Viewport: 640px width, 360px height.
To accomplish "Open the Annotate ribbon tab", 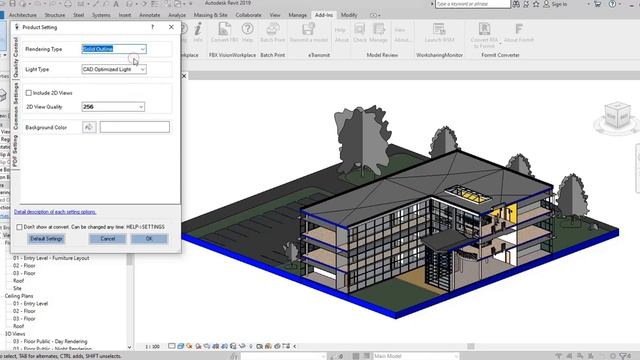I will (150, 15).
